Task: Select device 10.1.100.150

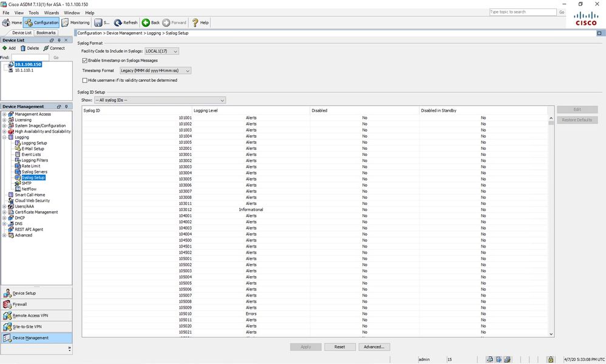Action: click(28, 64)
